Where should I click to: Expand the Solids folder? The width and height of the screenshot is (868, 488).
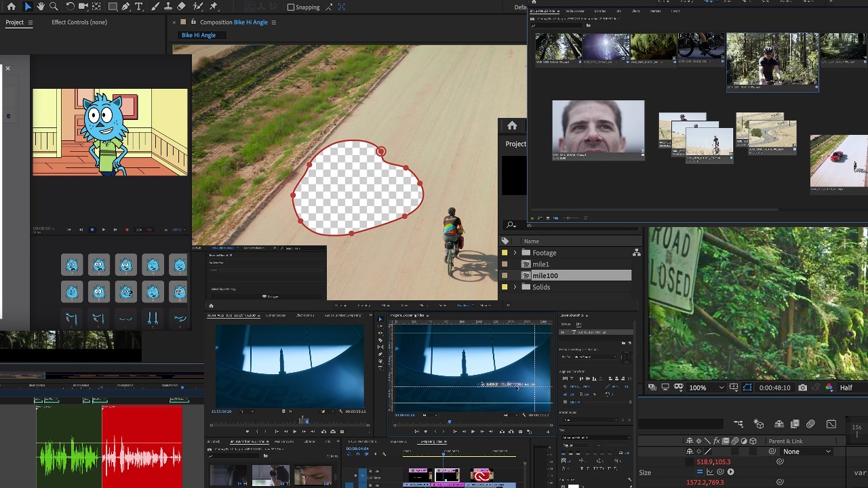515,287
